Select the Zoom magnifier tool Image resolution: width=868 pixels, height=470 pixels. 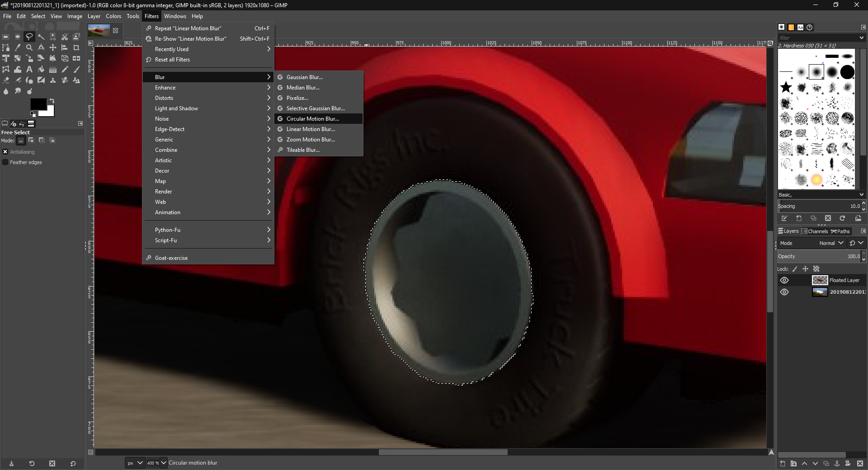tap(29, 47)
